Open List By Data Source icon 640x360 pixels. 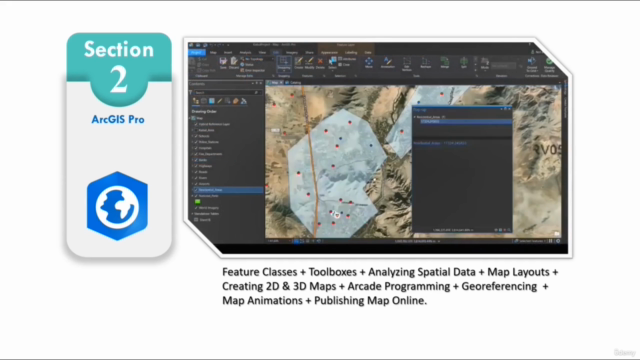[x=204, y=101]
